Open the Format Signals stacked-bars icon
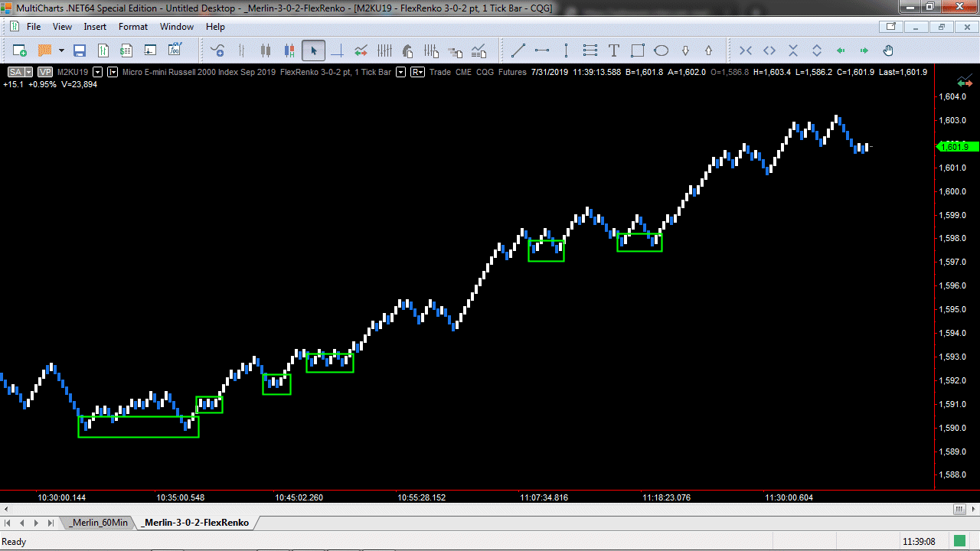Viewport: 980px width, 551px height. [456, 51]
